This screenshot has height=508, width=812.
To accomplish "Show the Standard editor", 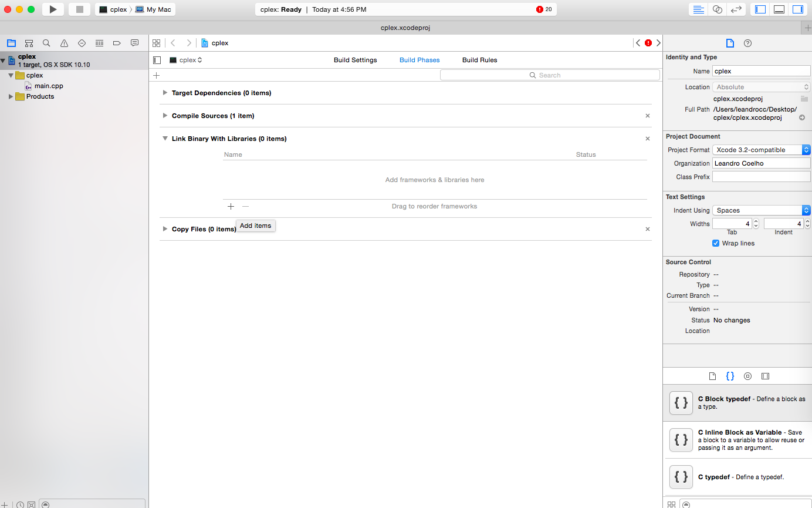I will [698, 9].
